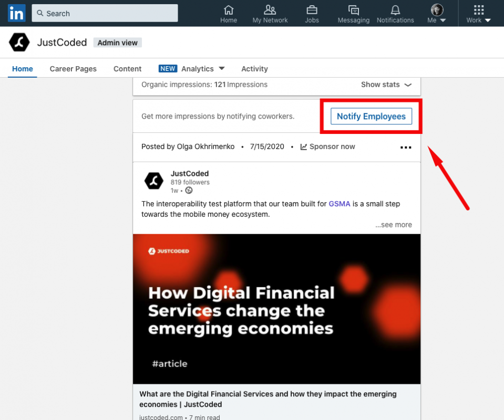Open the Me profile avatar menu

[437, 14]
